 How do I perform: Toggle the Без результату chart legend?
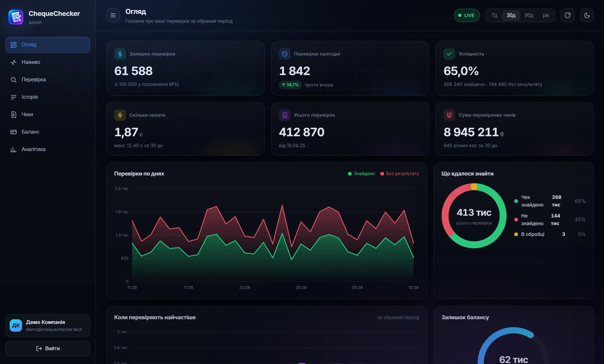coord(400,174)
